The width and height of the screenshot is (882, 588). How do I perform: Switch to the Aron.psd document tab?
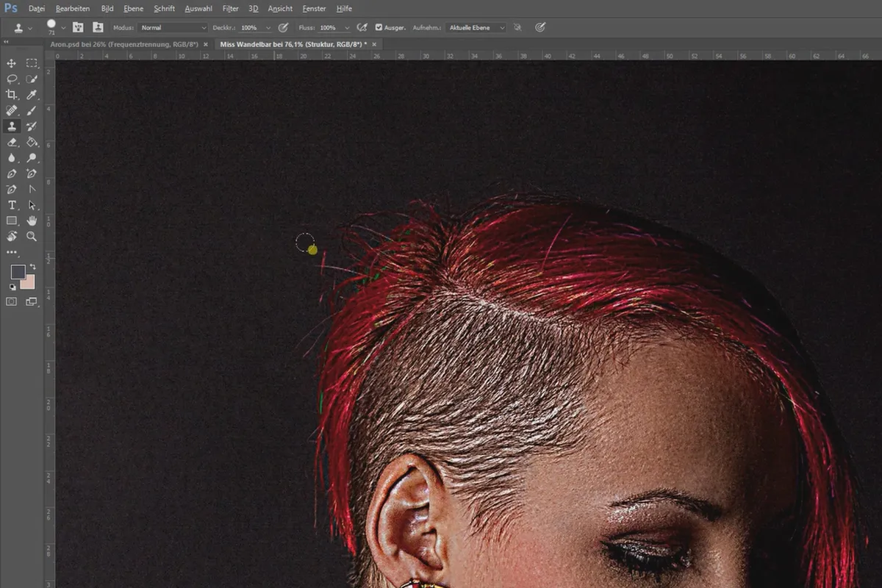124,44
